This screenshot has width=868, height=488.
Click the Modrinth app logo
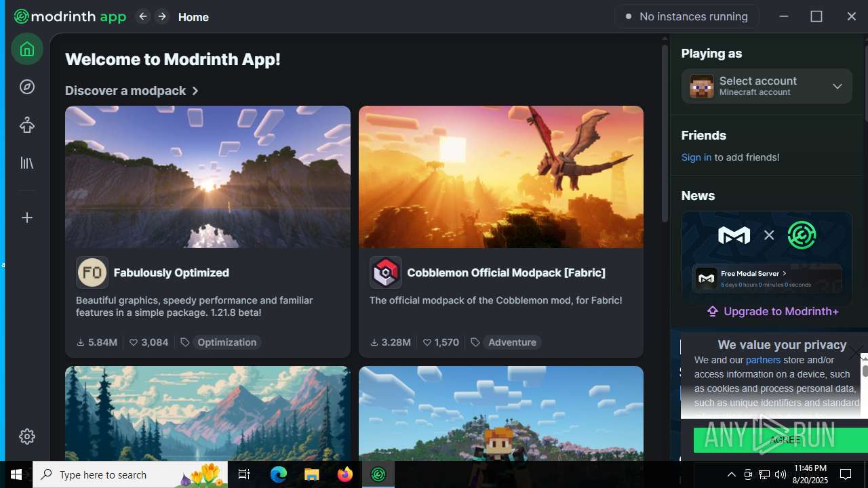click(70, 16)
